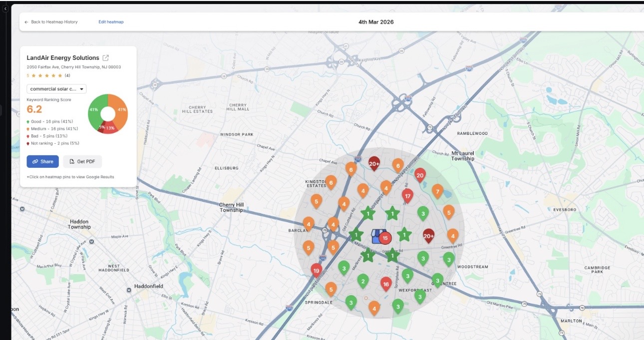Click the green star right of the 15 pin

[404, 234]
